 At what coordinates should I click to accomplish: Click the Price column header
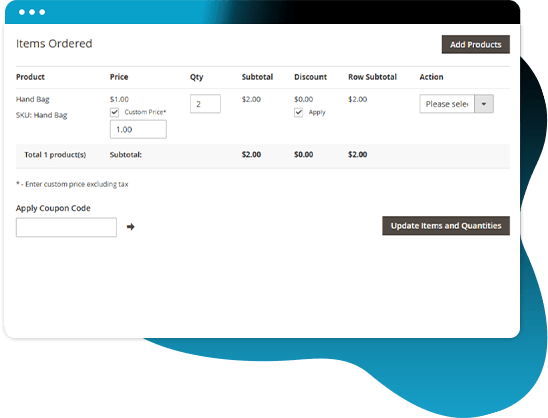(x=119, y=77)
